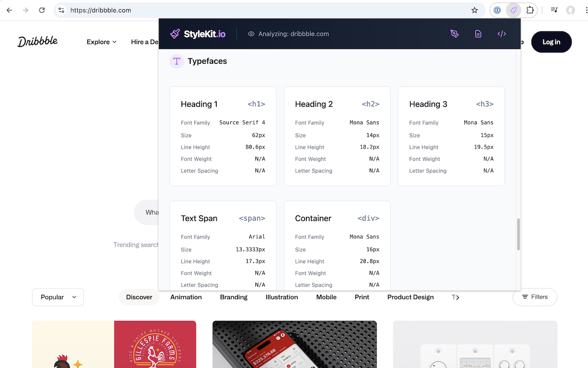The width and height of the screenshot is (588, 368).
Task: Click the Dribbble logo
Action: pyautogui.click(x=37, y=41)
